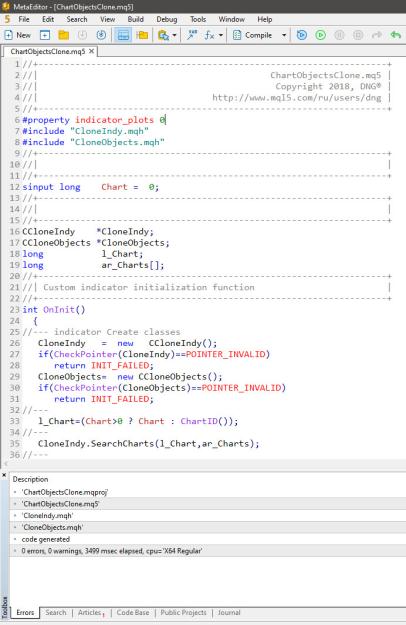Image resolution: width=406 pixels, height=625 pixels.
Task: Click the "CloneIndy.mqh" include string
Action: coord(110,131)
